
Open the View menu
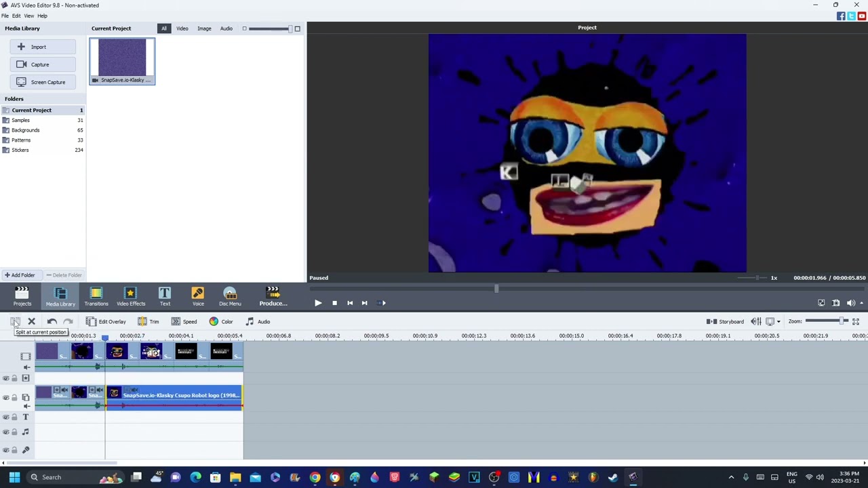pyautogui.click(x=29, y=16)
